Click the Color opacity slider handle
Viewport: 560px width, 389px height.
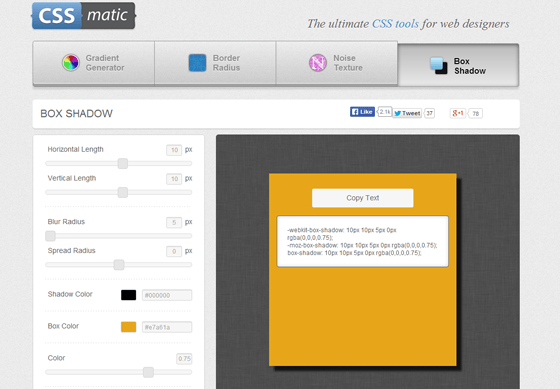click(149, 372)
